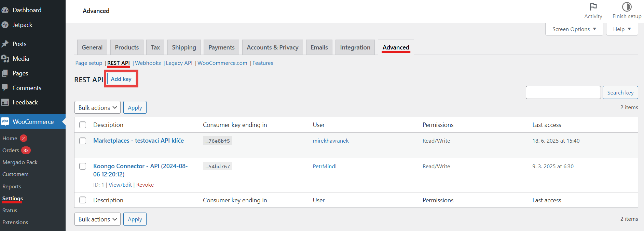This screenshot has width=644, height=231.
Task: Check the Marketplaces testovací API key row
Action: click(x=83, y=141)
